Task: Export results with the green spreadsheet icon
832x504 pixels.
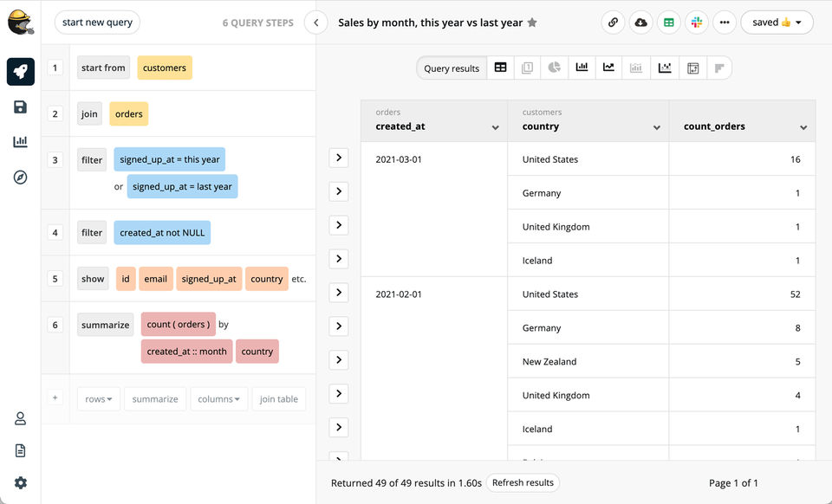Action: tap(669, 23)
